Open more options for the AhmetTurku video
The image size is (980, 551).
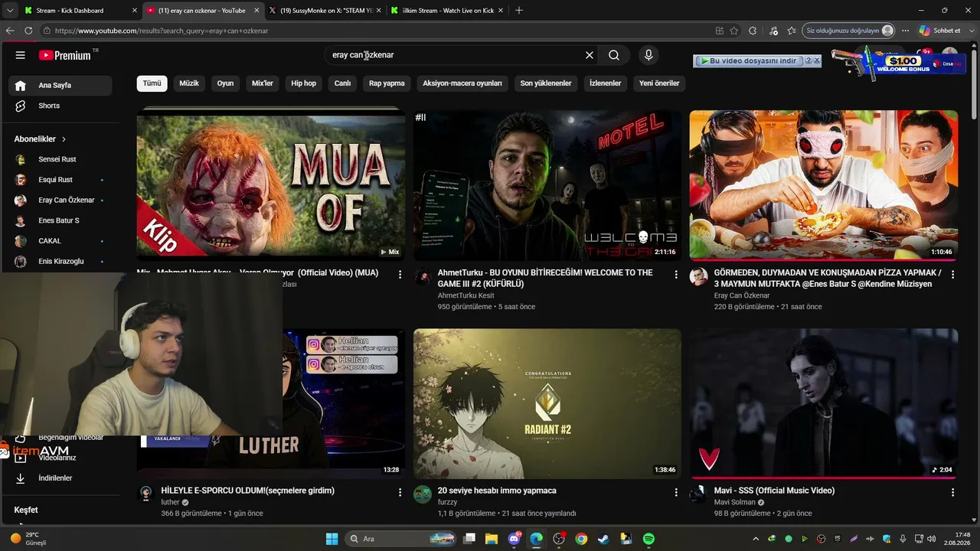(x=676, y=274)
